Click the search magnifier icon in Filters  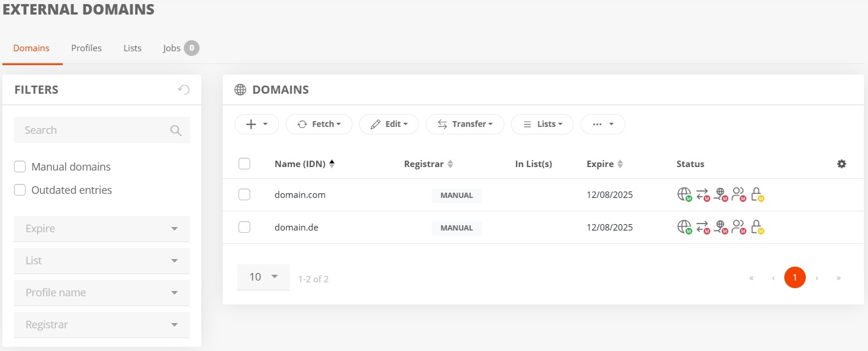(176, 130)
